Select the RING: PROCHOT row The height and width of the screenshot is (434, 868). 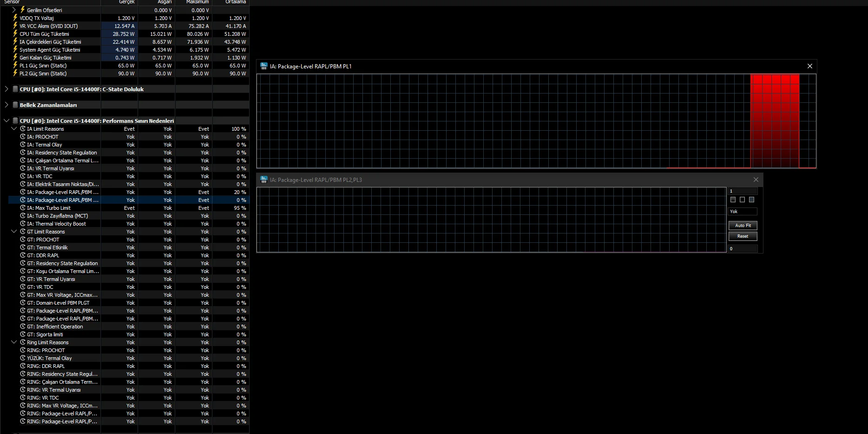[x=129, y=350]
